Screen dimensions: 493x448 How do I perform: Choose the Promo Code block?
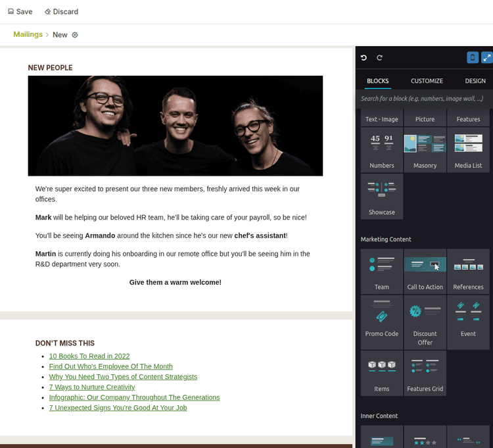pos(382,318)
